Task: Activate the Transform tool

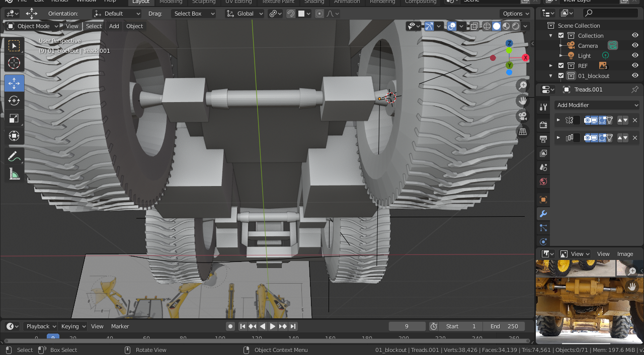Action: pyautogui.click(x=14, y=136)
